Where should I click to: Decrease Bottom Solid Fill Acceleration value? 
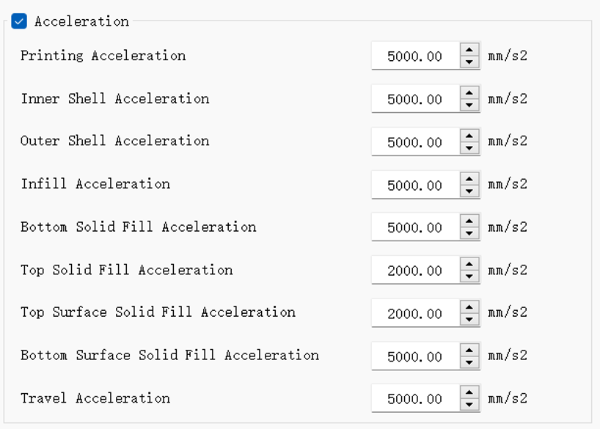469,233
